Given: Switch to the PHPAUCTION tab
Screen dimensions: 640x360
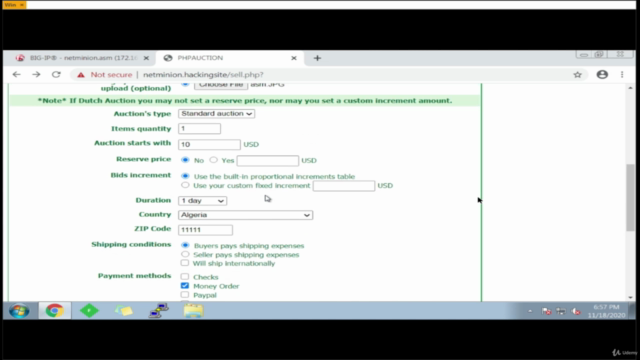Looking at the screenshot, I should pos(231,58).
